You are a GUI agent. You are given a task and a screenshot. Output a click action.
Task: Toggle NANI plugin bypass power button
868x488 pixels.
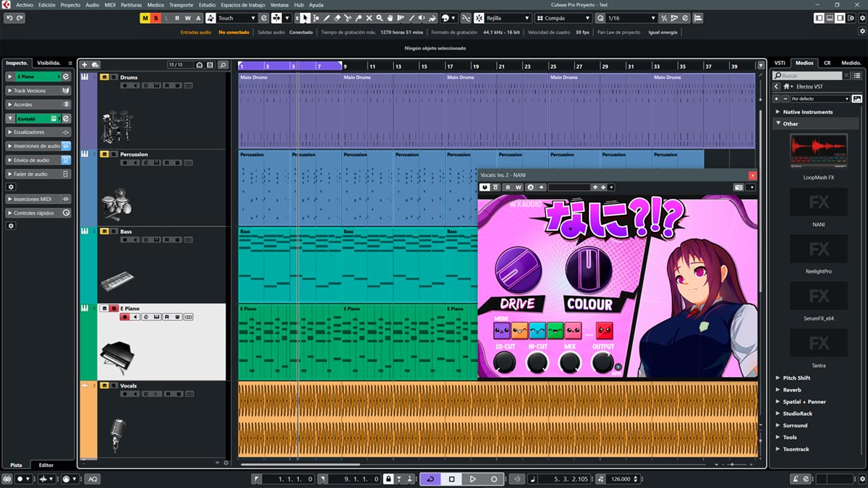(485, 187)
